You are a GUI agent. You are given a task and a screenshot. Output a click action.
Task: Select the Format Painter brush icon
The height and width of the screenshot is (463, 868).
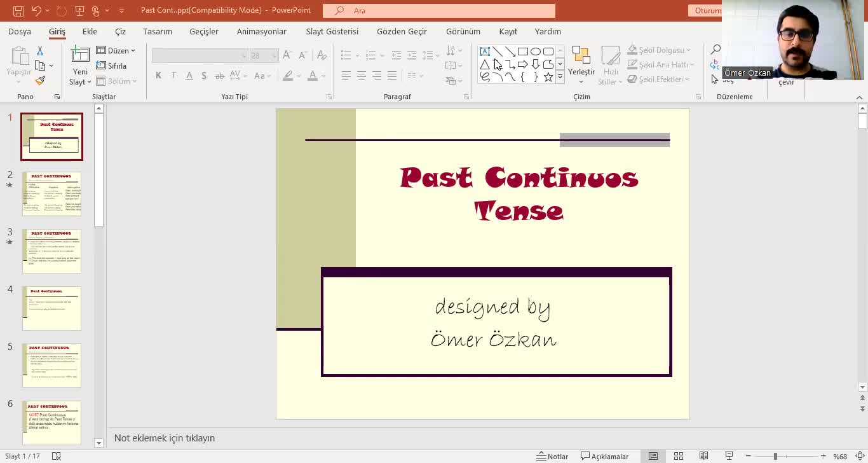tap(40, 81)
